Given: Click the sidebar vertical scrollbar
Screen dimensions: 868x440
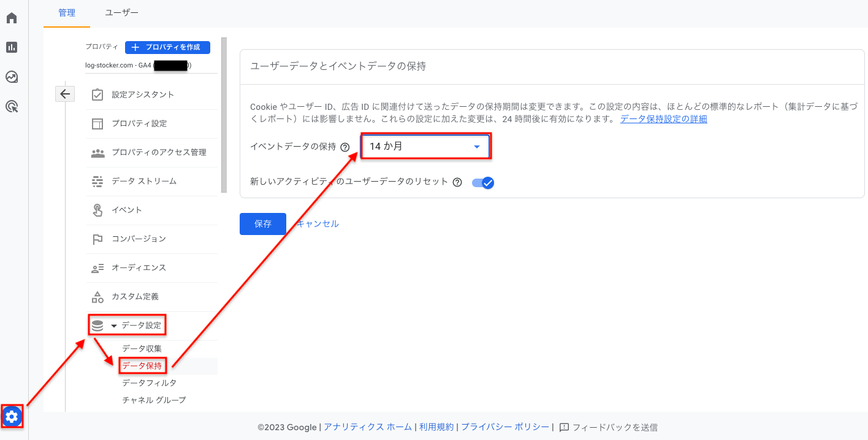Looking at the screenshot, I should [224, 115].
